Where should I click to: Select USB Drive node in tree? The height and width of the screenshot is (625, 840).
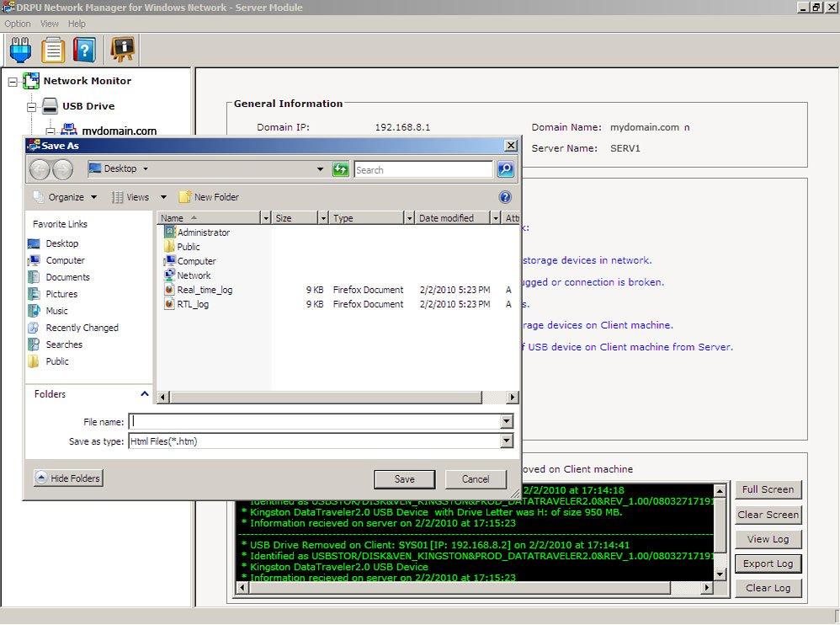(88, 106)
